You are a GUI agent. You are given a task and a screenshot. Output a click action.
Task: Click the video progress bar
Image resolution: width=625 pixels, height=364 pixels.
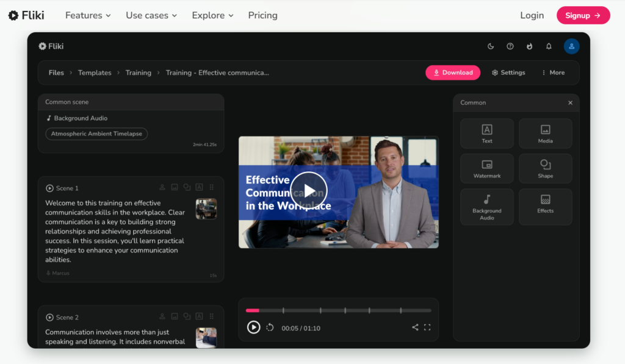[x=338, y=310]
